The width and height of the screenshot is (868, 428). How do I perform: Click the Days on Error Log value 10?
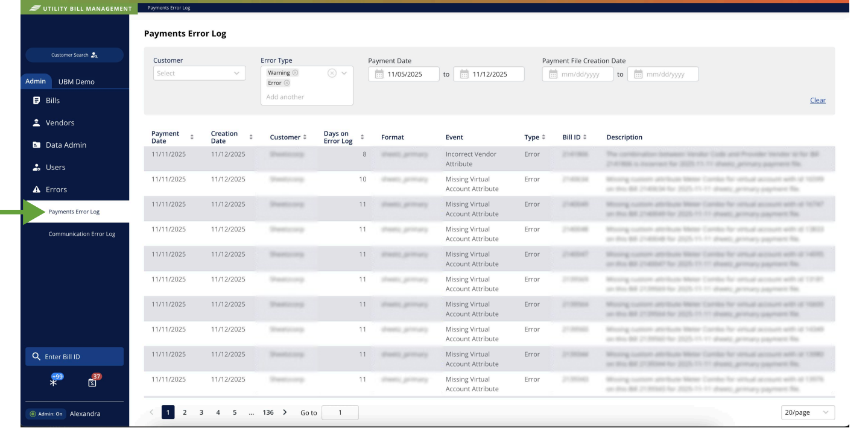pos(363,179)
